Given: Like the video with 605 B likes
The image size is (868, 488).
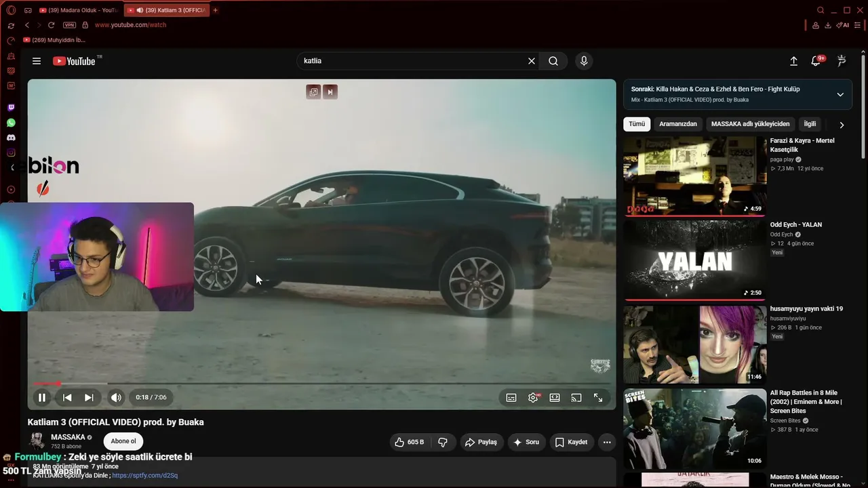Looking at the screenshot, I should tap(410, 442).
